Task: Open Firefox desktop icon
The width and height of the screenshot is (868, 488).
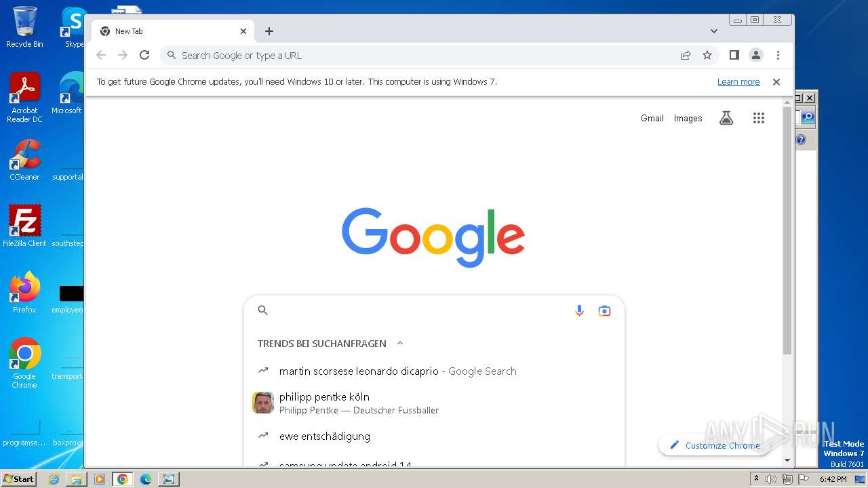Action: pos(24,293)
